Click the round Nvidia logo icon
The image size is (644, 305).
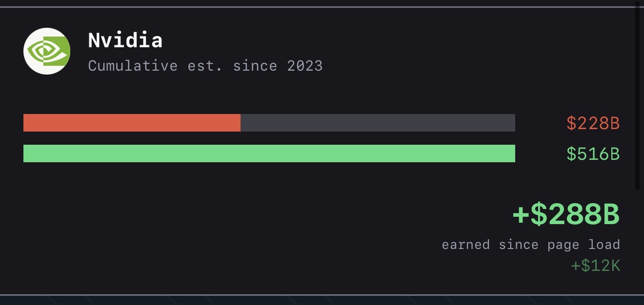(x=47, y=51)
